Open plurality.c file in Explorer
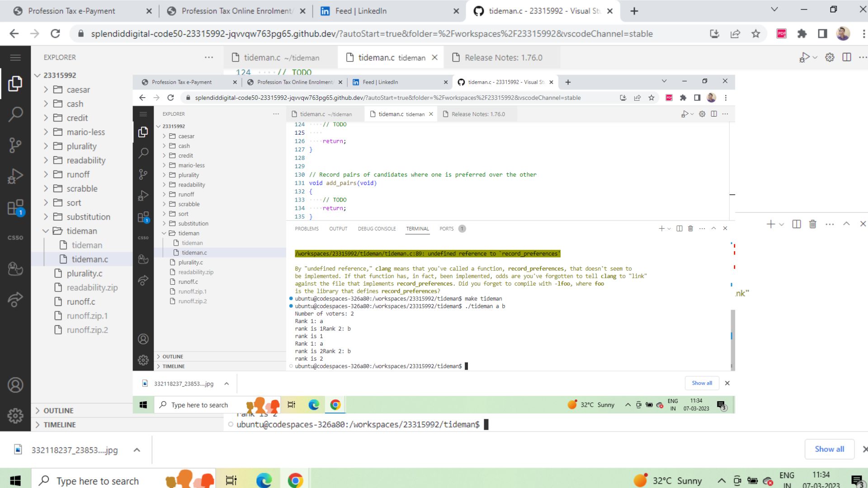Screen dimensions: 868x488 (84, 273)
